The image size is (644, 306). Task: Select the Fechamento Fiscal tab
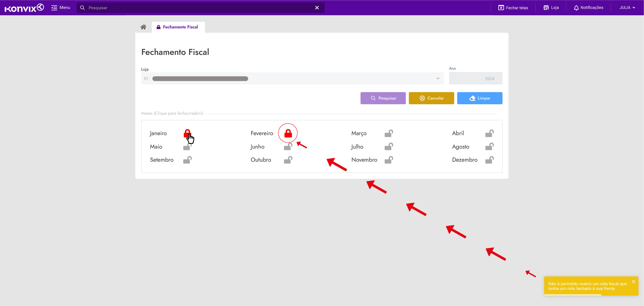tap(178, 27)
